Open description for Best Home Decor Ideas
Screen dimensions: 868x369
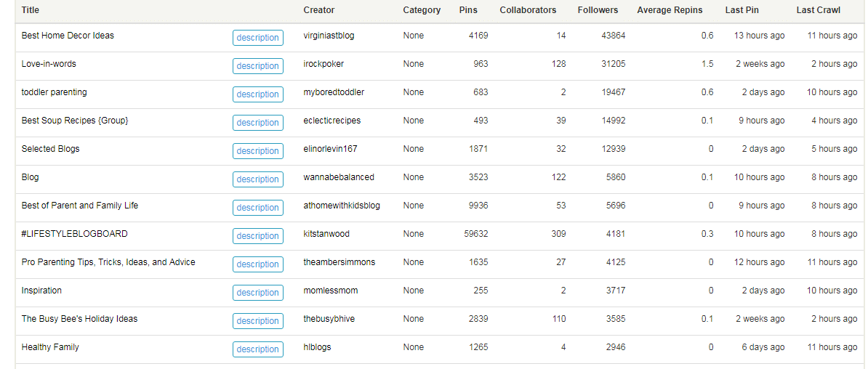[258, 38]
